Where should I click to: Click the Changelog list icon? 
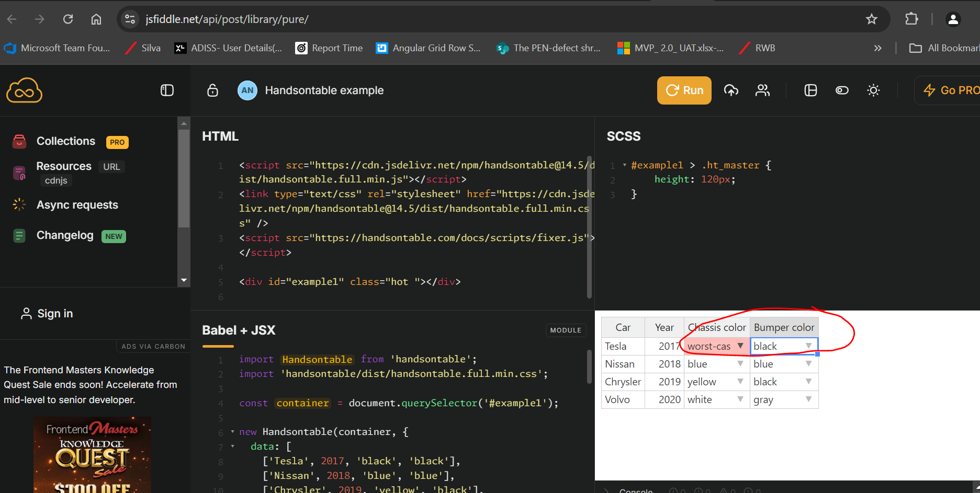pyautogui.click(x=19, y=236)
